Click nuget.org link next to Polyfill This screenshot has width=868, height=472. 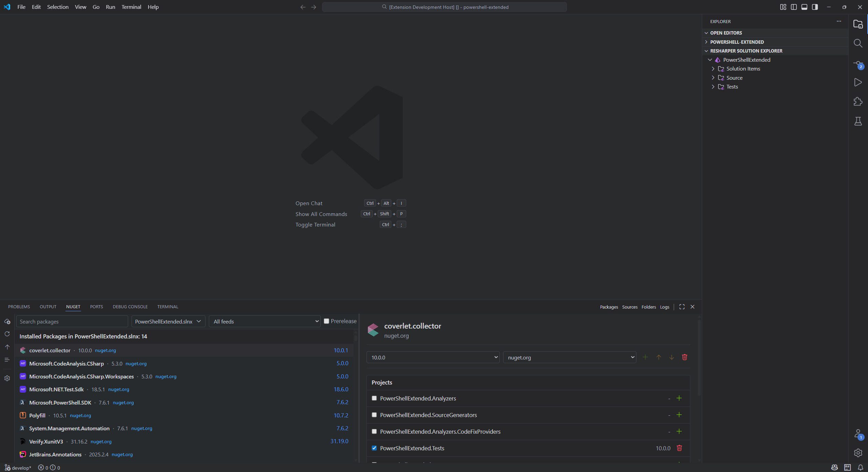click(x=80, y=415)
